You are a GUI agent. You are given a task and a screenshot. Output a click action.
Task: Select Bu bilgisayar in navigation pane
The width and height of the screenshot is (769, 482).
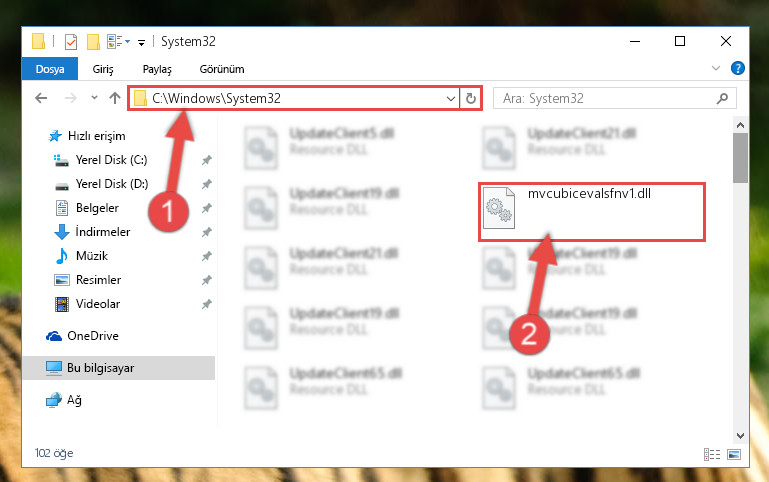click(x=118, y=368)
